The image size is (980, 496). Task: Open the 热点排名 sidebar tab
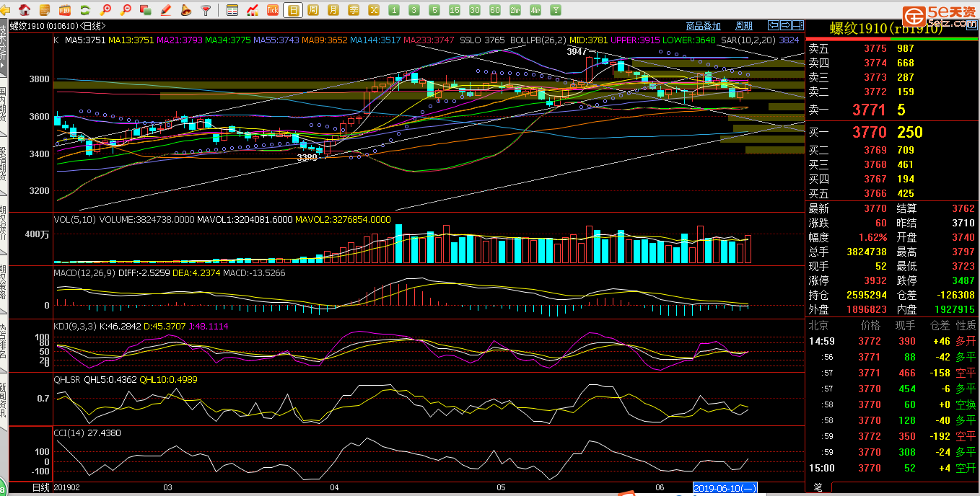pos(4,343)
